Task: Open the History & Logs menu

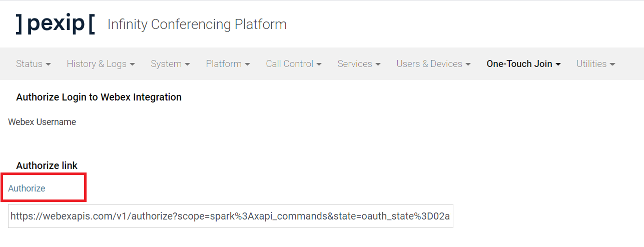Action: point(101,64)
